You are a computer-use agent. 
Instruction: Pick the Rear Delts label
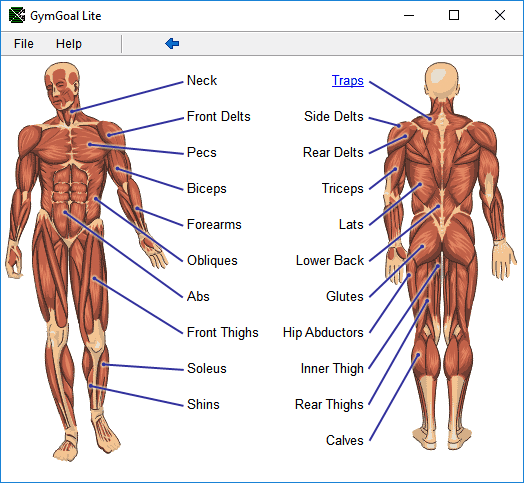pos(333,152)
